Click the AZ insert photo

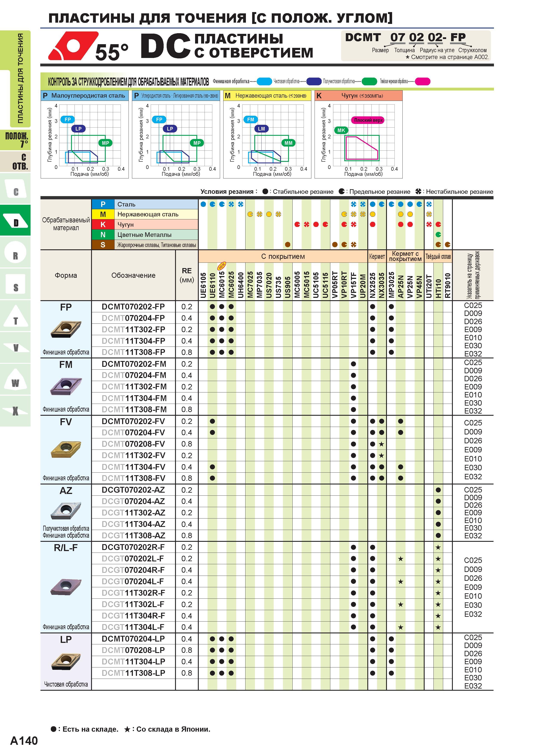[x=66, y=511]
